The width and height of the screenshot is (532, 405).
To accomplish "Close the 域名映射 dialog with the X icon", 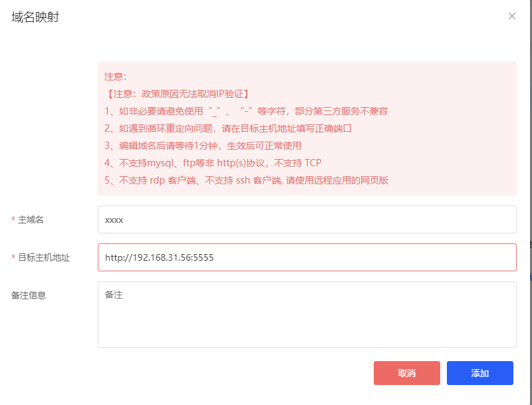I will click(512, 16).
